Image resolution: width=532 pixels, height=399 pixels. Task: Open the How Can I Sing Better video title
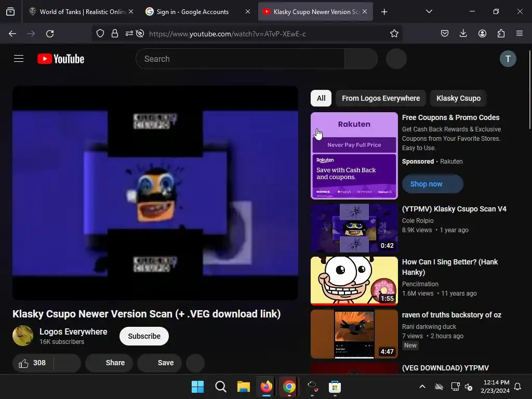[450, 267]
